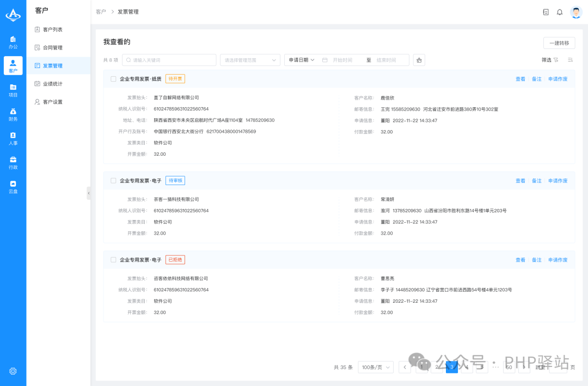This screenshot has width=588, height=386.
Task: Click 备注 for the 待开票 invoice
Action: [x=537, y=79]
